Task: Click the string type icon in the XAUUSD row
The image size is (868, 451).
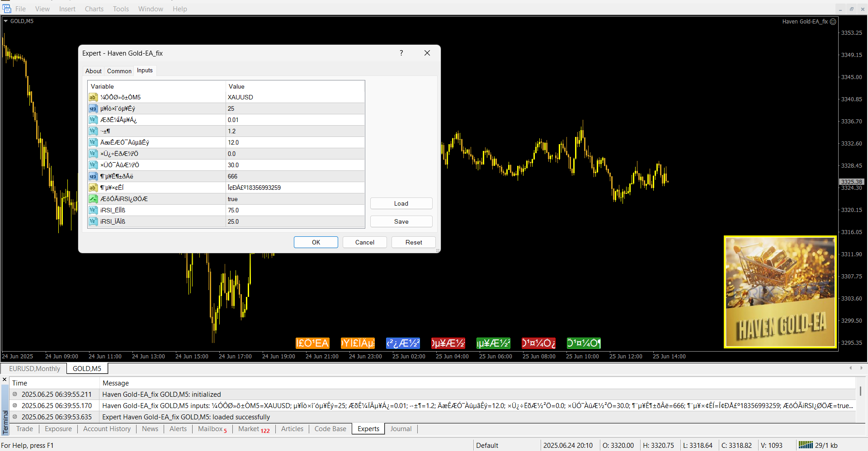Action: click(x=93, y=97)
